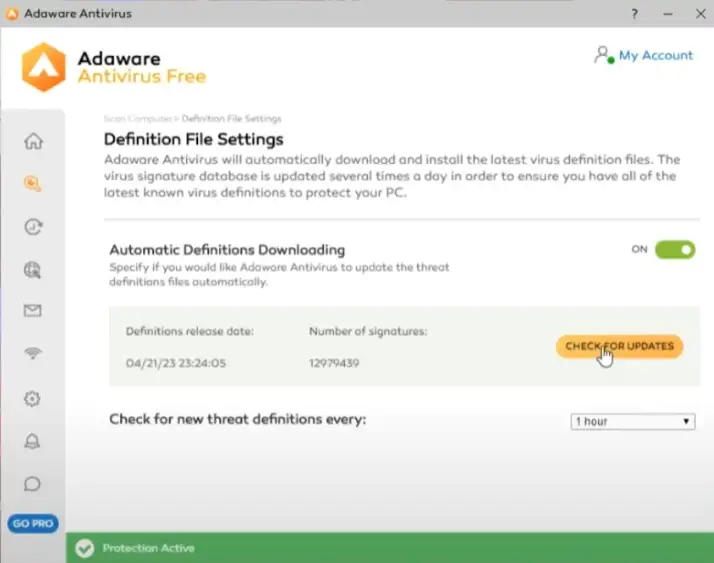Open the notifications bell icon
Screen dimensions: 714x563
32,441
